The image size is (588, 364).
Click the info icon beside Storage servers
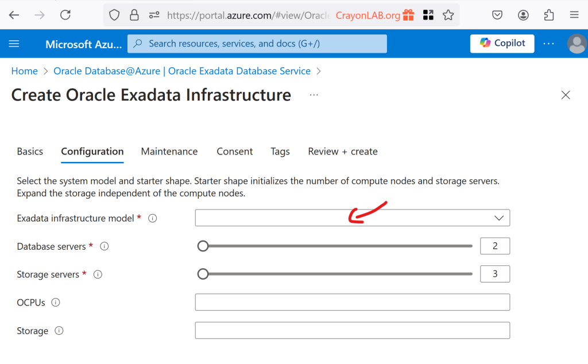pos(98,274)
